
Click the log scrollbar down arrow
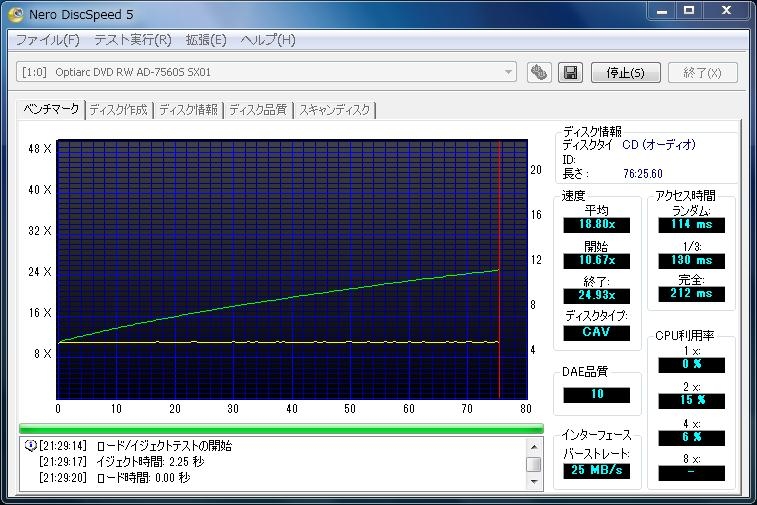[535, 479]
